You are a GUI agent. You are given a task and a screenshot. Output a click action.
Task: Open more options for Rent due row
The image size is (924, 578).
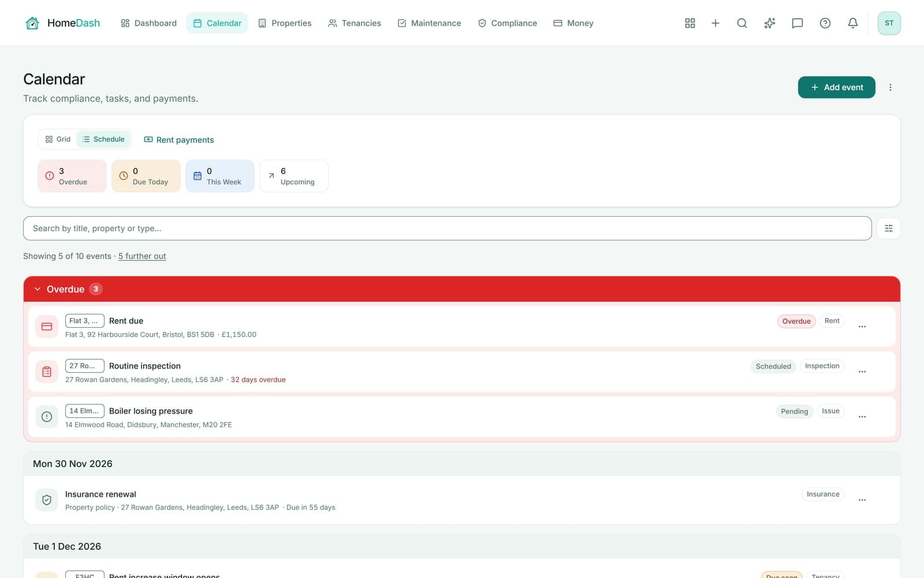862,327
